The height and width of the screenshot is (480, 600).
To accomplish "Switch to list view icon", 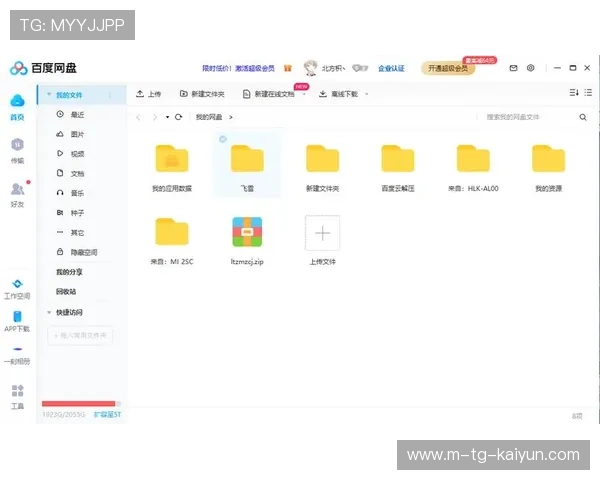I will coord(588,93).
